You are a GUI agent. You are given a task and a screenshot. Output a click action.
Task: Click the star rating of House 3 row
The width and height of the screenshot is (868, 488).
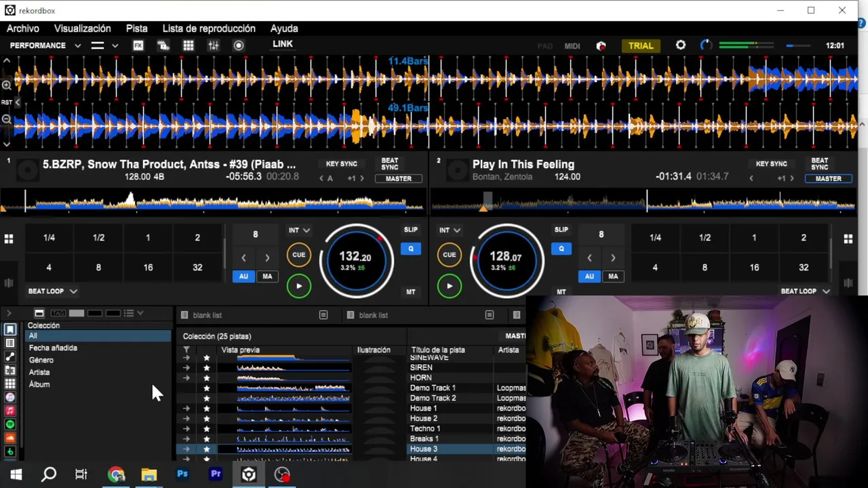[x=207, y=449]
